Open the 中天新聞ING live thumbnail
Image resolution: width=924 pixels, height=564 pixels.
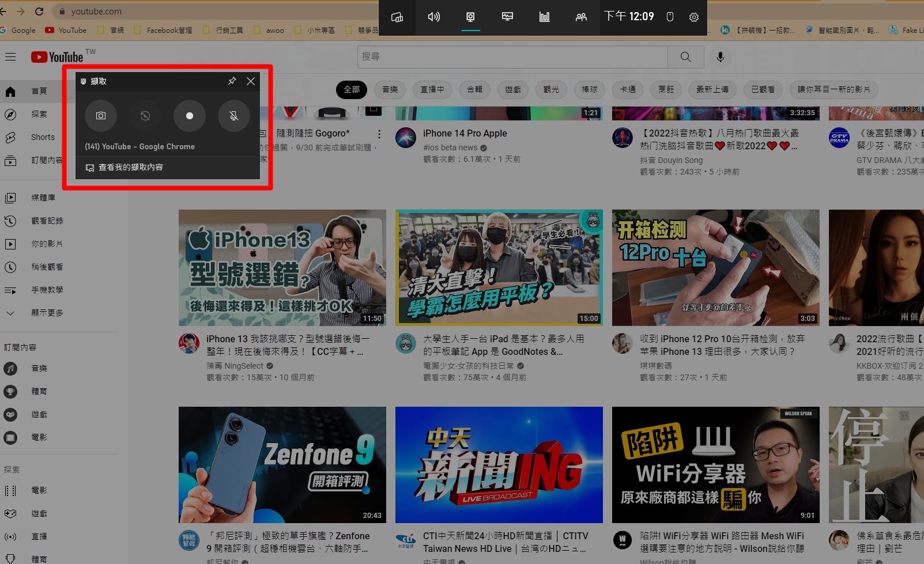pyautogui.click(x=499, y=465)
